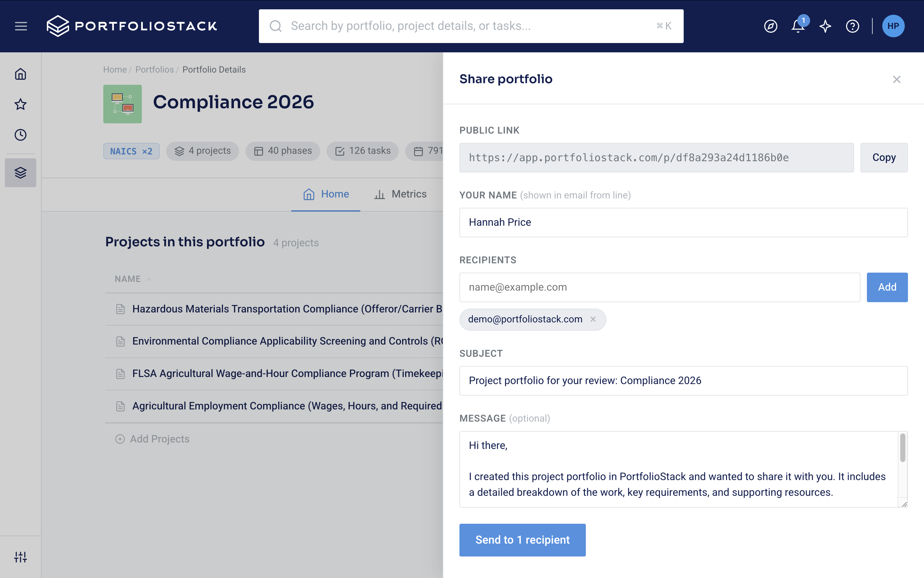Click the document icon for Agricultural Employment project

(120, 406)
